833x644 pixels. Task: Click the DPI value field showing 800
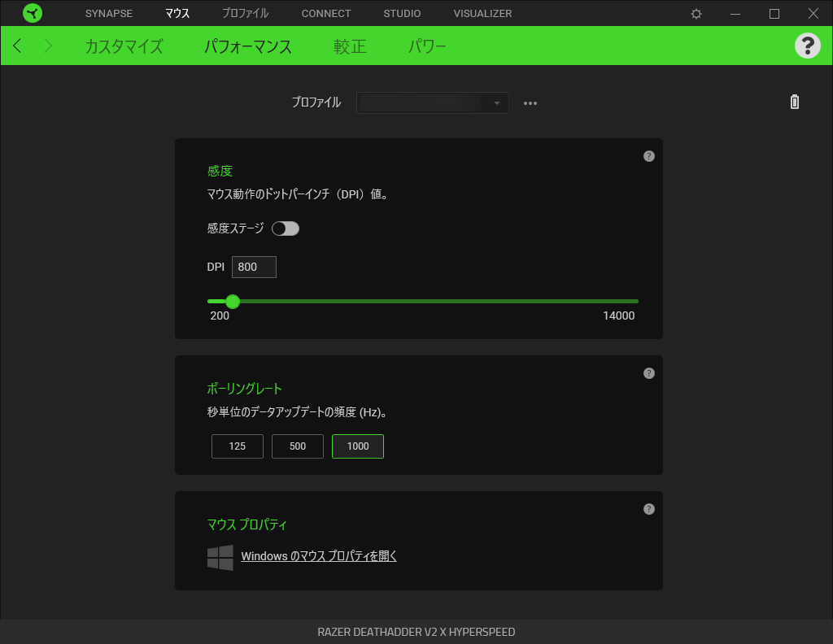pyautogui.click(x=254, y=267)
